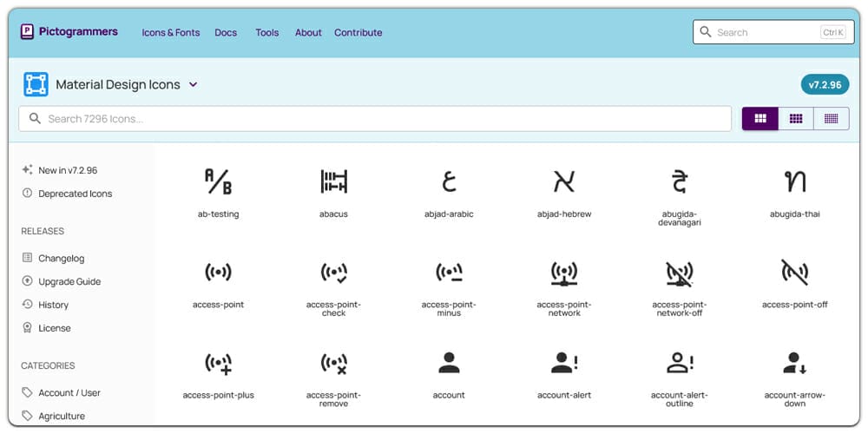Select the access-point-remove icon

(334, 363)
